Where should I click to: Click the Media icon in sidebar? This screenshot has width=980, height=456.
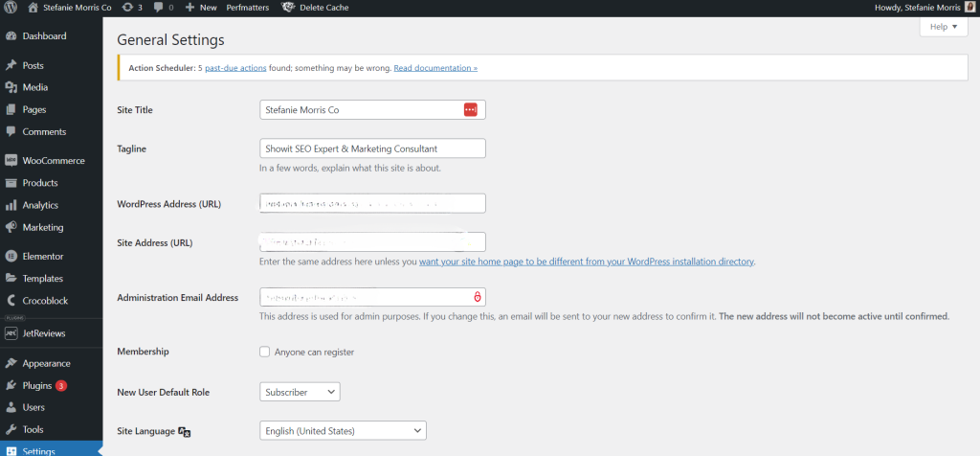11,87
